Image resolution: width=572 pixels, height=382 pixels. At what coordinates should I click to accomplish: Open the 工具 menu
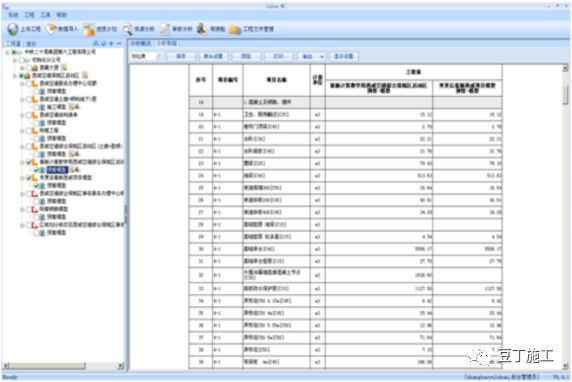click(45, 15)
